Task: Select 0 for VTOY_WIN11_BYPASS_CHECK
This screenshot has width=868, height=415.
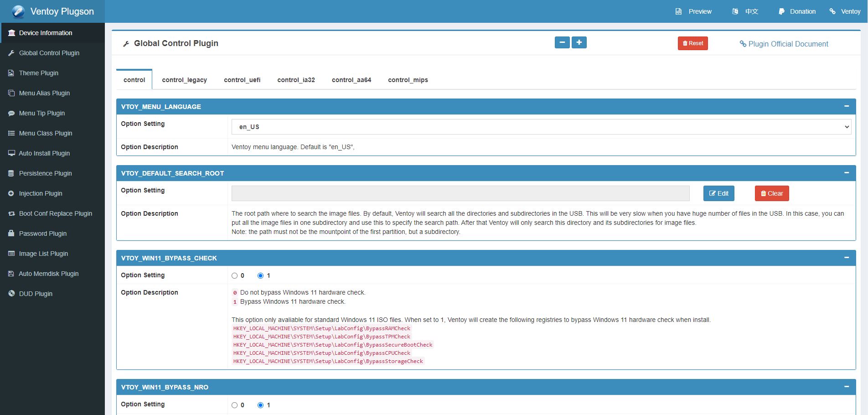Action: click(x=234, y=275)
